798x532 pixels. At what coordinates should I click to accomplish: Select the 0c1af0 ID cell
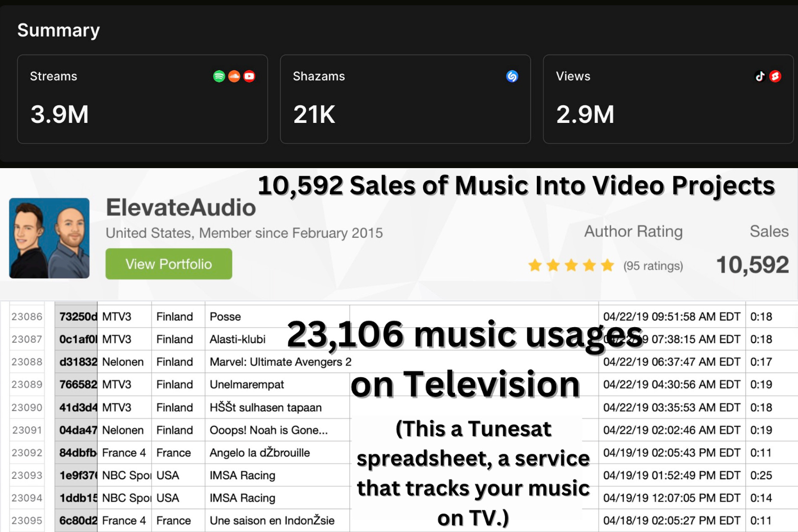pos(77,339)
